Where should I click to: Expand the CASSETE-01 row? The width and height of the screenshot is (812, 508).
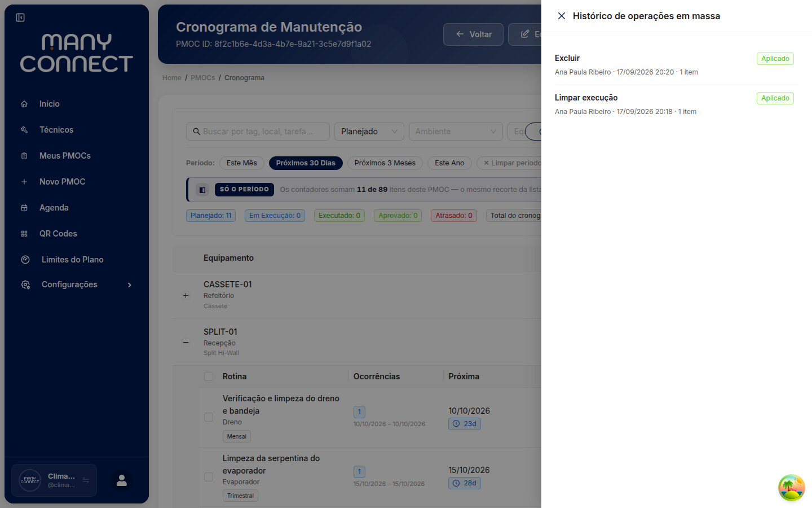pyautogui.click(x=186, y=295)
